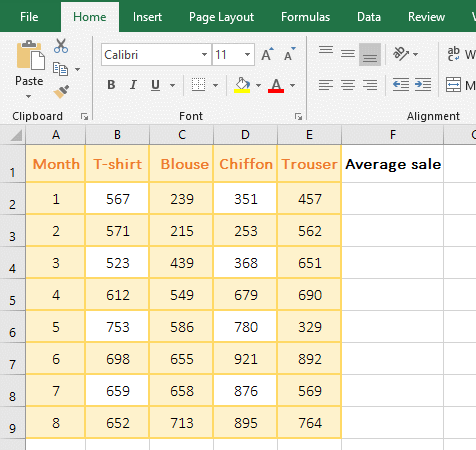Select row 1 header

pyautogui.click(x=12, y=164)
